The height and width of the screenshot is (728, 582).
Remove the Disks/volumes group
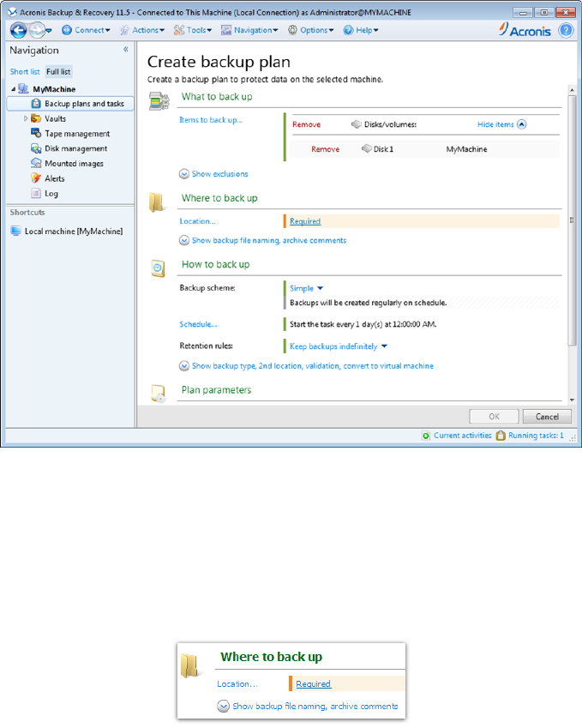306,124
